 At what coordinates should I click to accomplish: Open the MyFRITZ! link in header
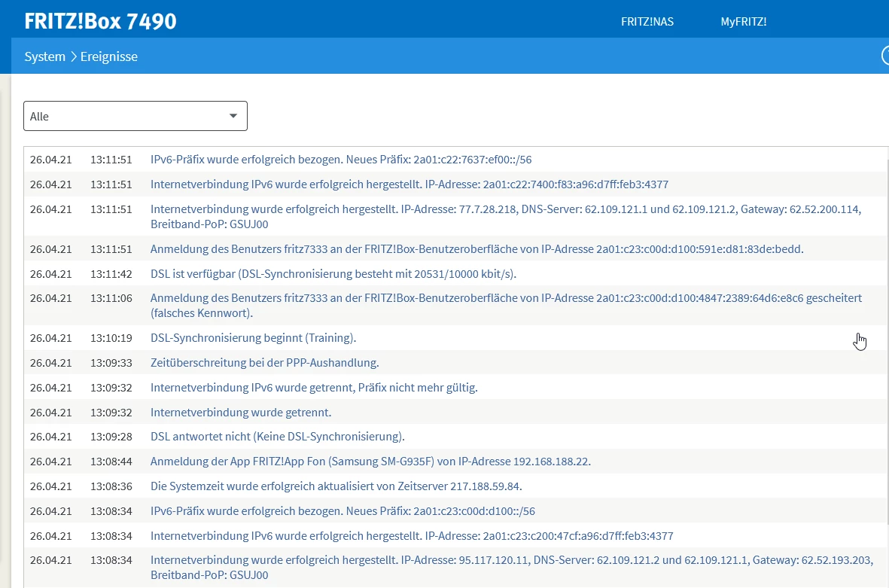coord(743,22)
